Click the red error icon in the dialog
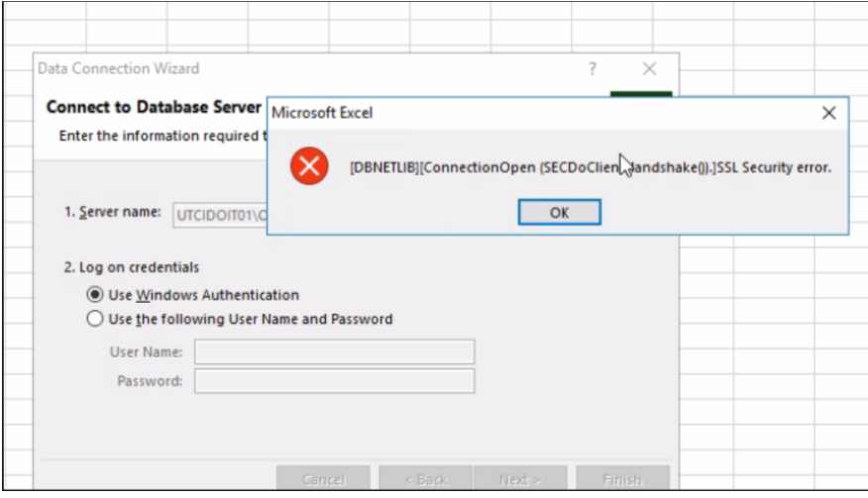 (x=309, y=166)
